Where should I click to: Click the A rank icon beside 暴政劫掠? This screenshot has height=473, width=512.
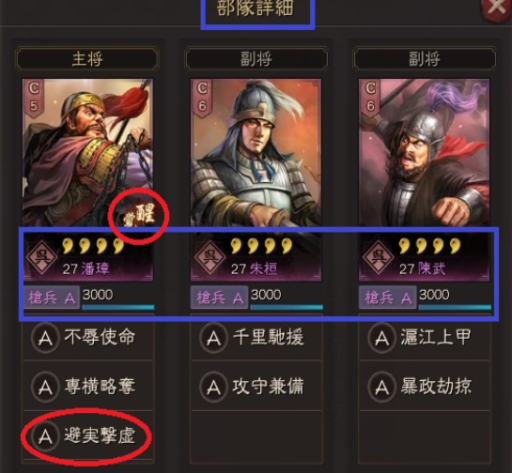point(382,387)
